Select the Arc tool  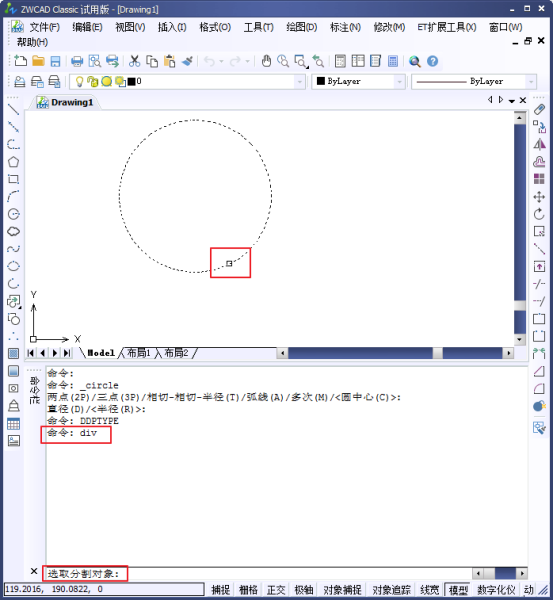click(13, 197)
